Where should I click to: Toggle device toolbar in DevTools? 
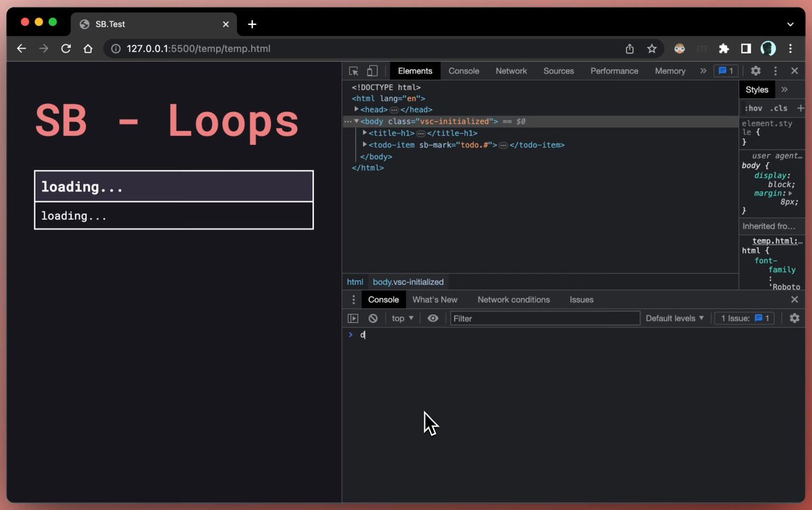click(x=372, y=70)
